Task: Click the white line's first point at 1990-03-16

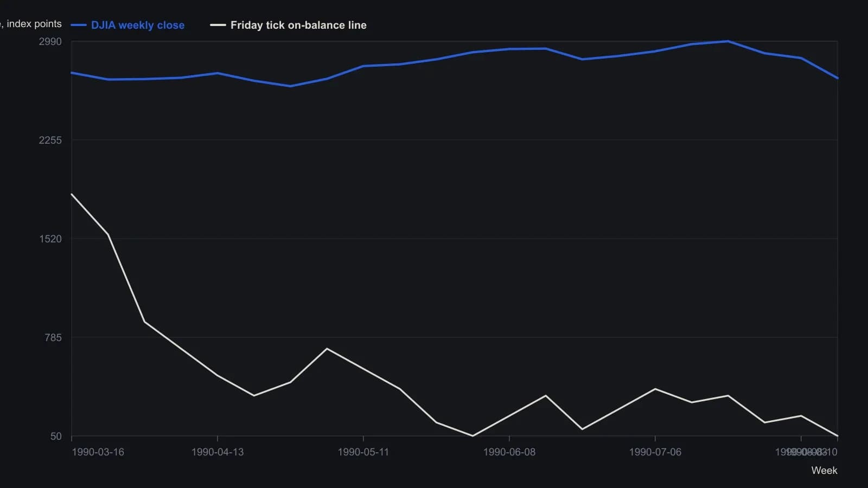Action: [x=72, y=194]
